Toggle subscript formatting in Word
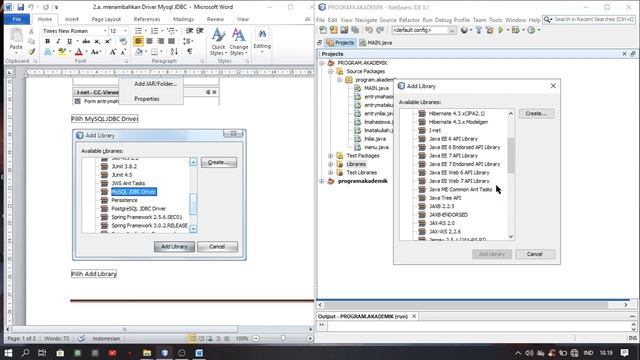Screen dimensions: 640x360 [x=97, y=41]
